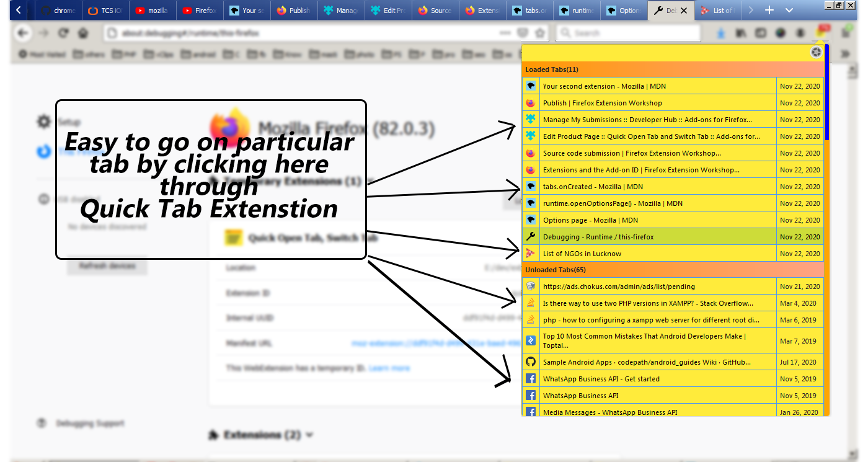Image resolution: width=868 pixels, height=462 pixels.
Task: Open 'Most Visited' bookmarks folder
Action: (x=42, y=55)
